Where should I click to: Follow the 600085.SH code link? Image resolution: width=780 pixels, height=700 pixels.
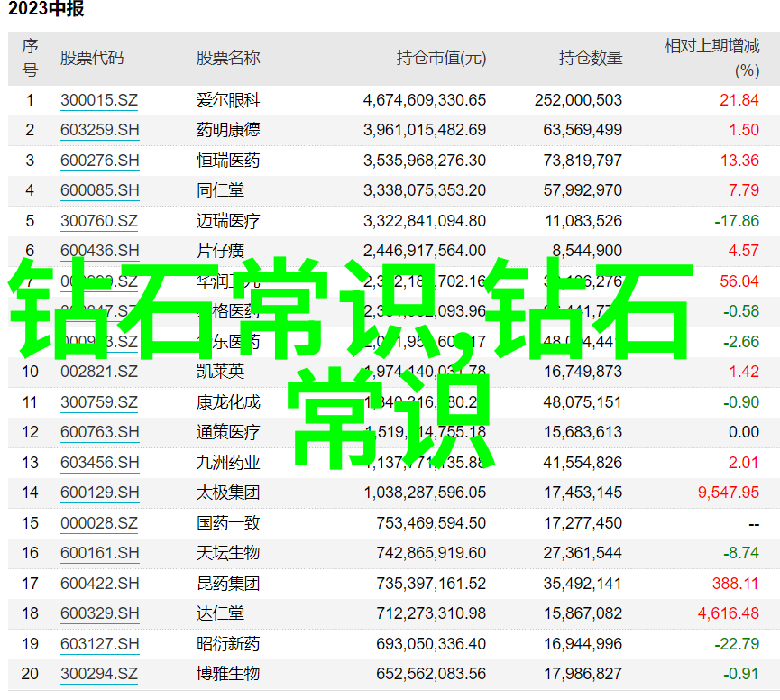pyautogui.click(x=99, y=190)
